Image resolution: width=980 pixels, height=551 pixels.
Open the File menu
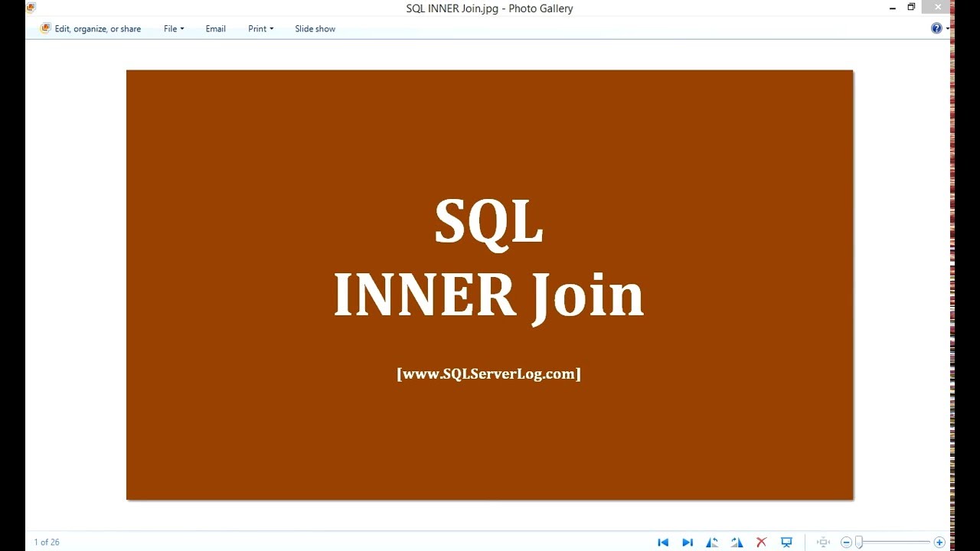174,28
